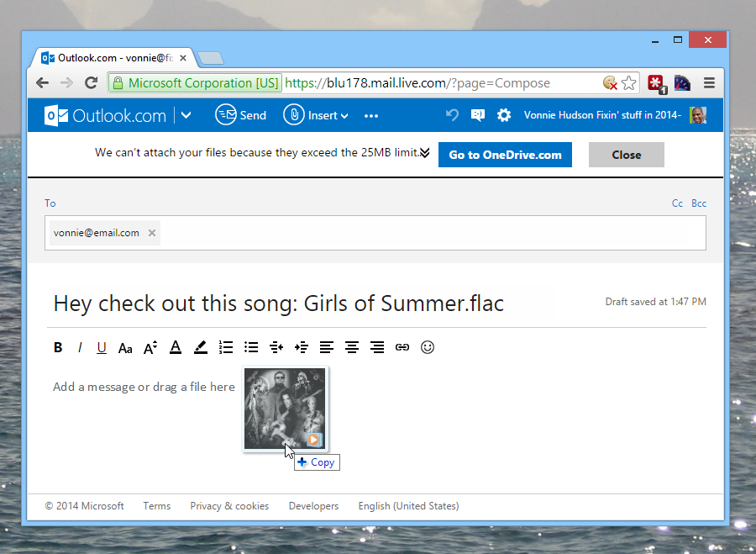This screenshot has width=756, height=554.
Task: Open the more options ellipsis menu
Action: (x=371, y=116)
